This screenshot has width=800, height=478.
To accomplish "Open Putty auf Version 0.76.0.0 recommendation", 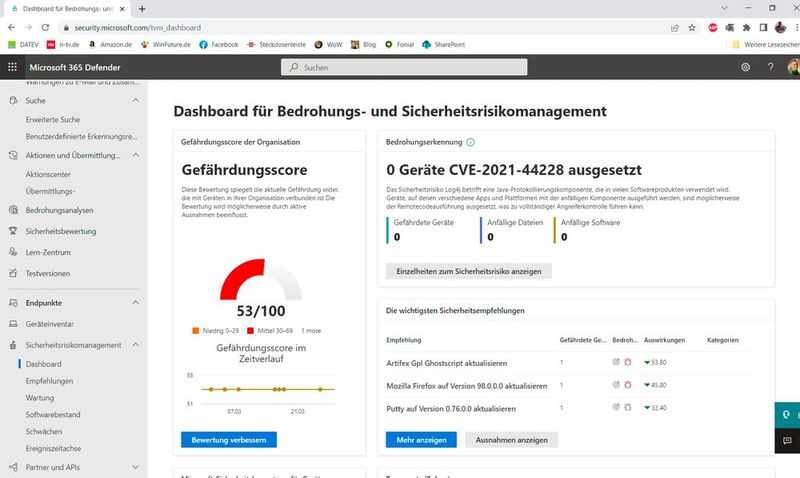I will coord(451,408).
